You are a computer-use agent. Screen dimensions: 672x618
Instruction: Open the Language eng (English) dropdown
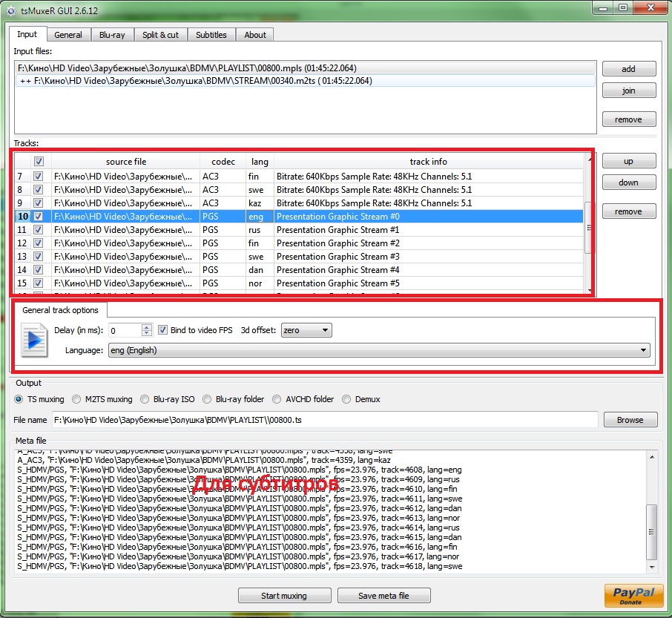tap(379, 350)
